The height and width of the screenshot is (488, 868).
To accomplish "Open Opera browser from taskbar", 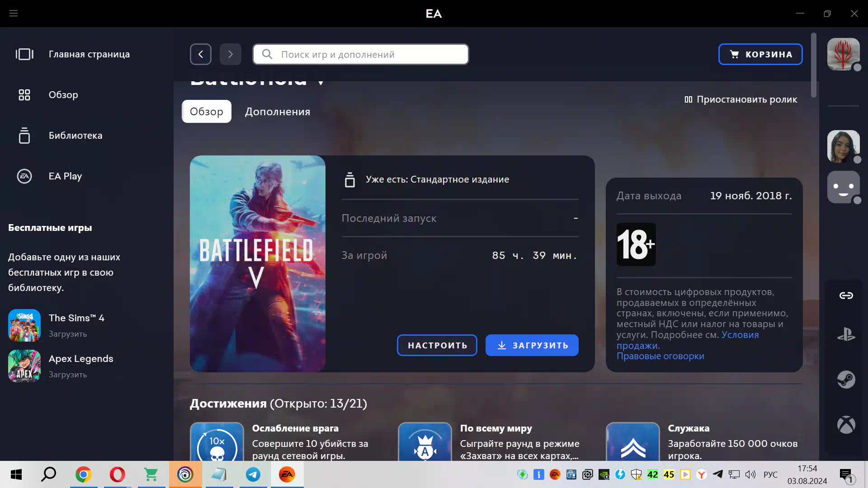I will pos(118,474).
